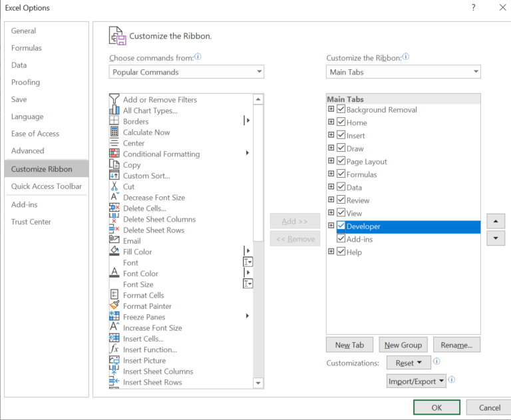Open the Import/Export dropdown button
The height and width of the screenshot is (420, 511).
(416, 381)
